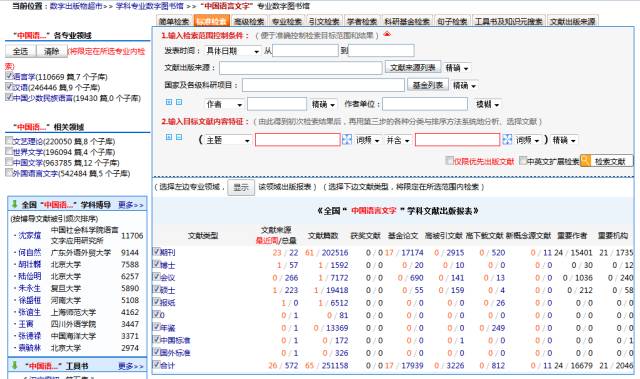
Task: Switch to the 简单检索 tab
Action: [174, 21]
